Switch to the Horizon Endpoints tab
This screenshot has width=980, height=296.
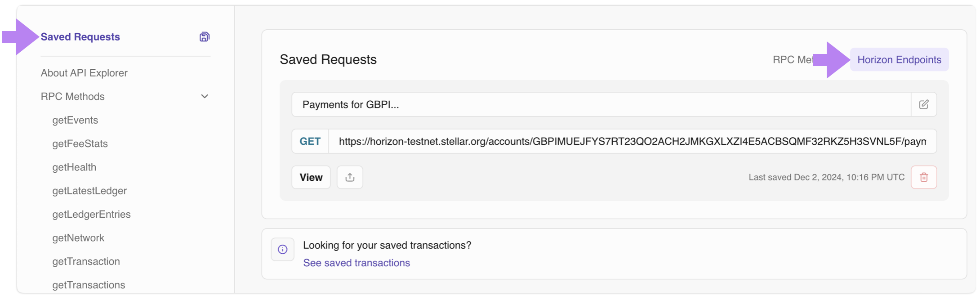point(899,59)
